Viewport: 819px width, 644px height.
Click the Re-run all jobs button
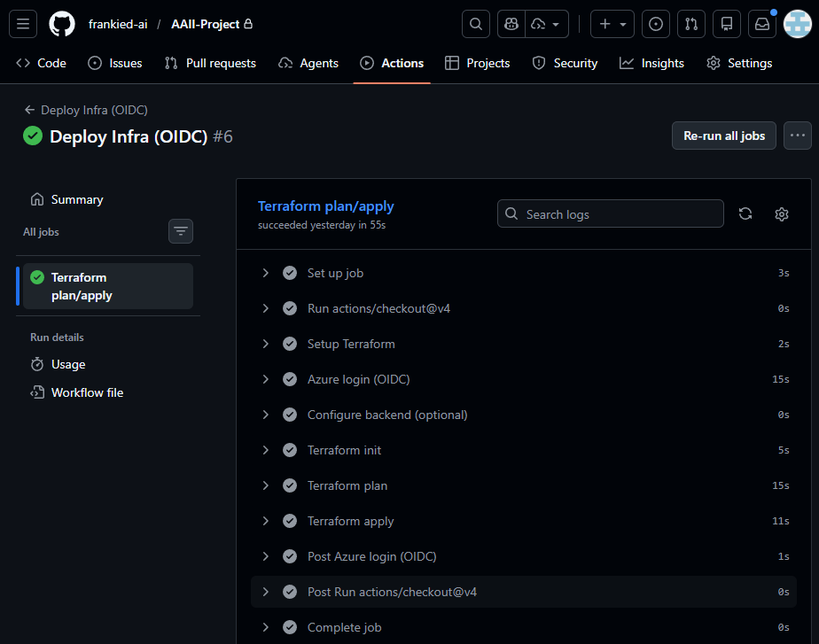(x=723, y=136)
